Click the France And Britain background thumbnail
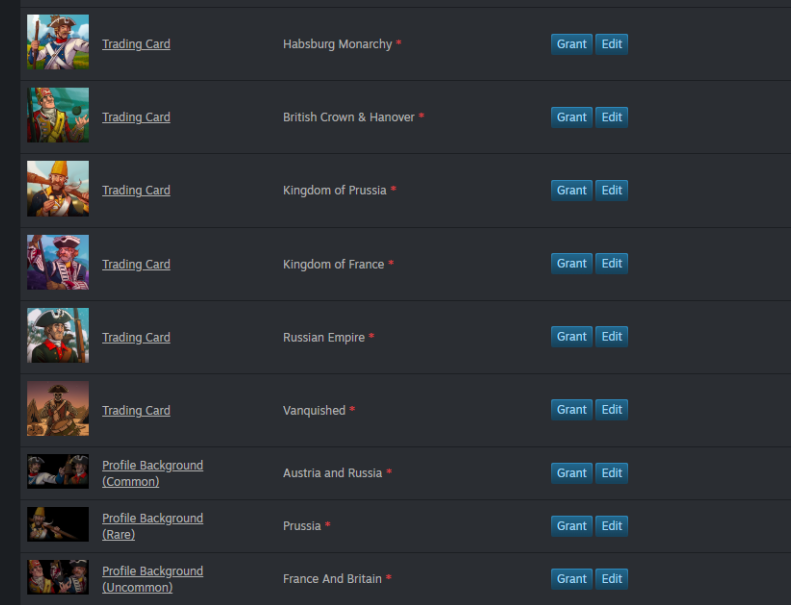Image resolution: width=791 pixels, height=605 pixels. coord(58,578)
